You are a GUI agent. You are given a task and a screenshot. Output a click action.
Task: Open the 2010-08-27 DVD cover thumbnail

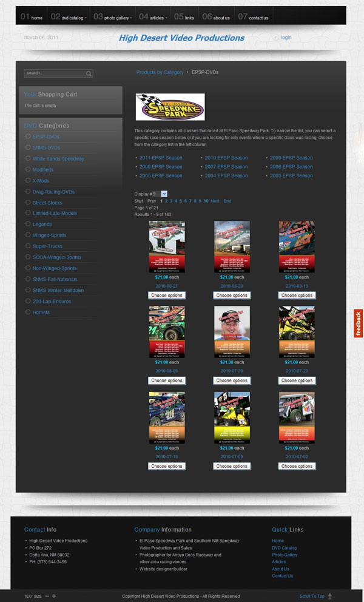(x=167, y=246)
